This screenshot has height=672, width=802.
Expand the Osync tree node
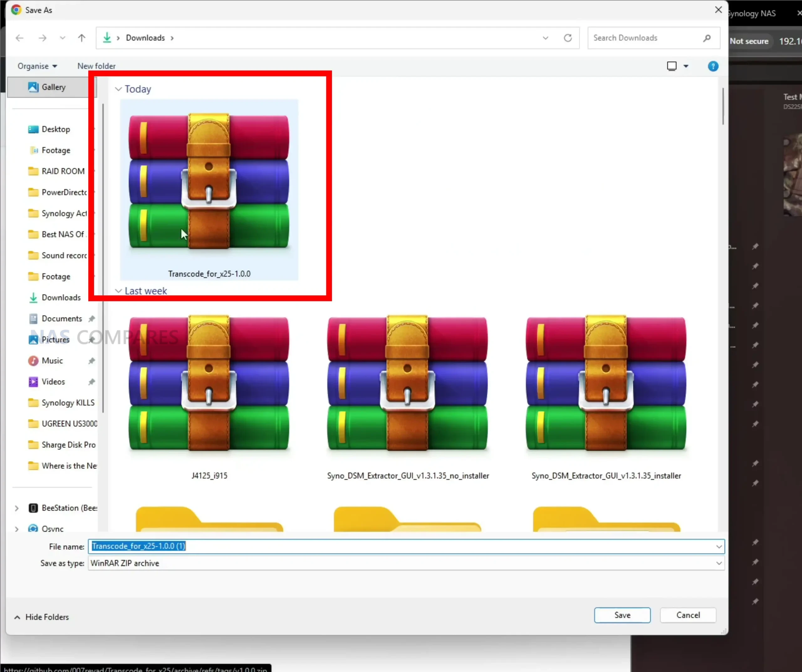[x=16, y=529]
